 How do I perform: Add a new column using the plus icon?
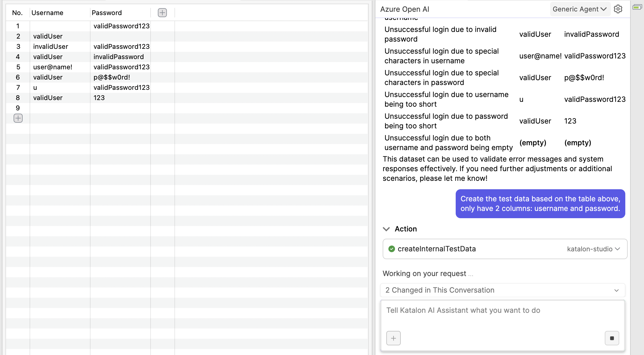(162, 12)
